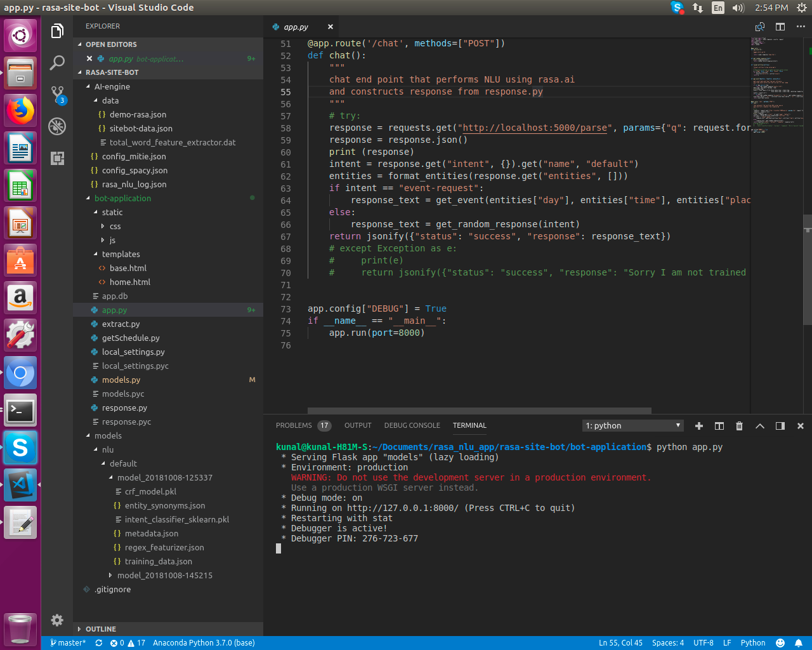Change the LF end of line sequence
This screenshot has width=812, height=650.
[x=727, y=643]
